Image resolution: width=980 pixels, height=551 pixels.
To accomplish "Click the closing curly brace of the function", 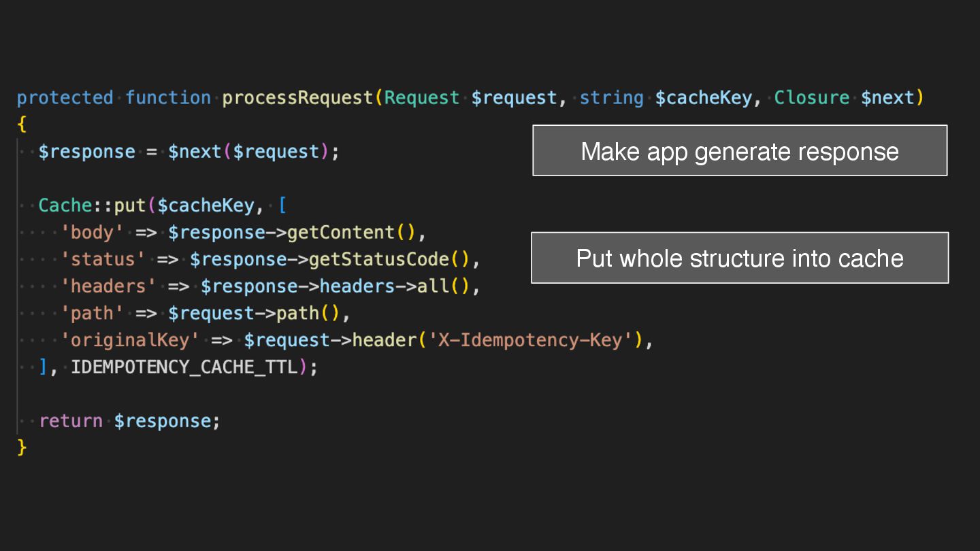I will [x=22, y=447].
